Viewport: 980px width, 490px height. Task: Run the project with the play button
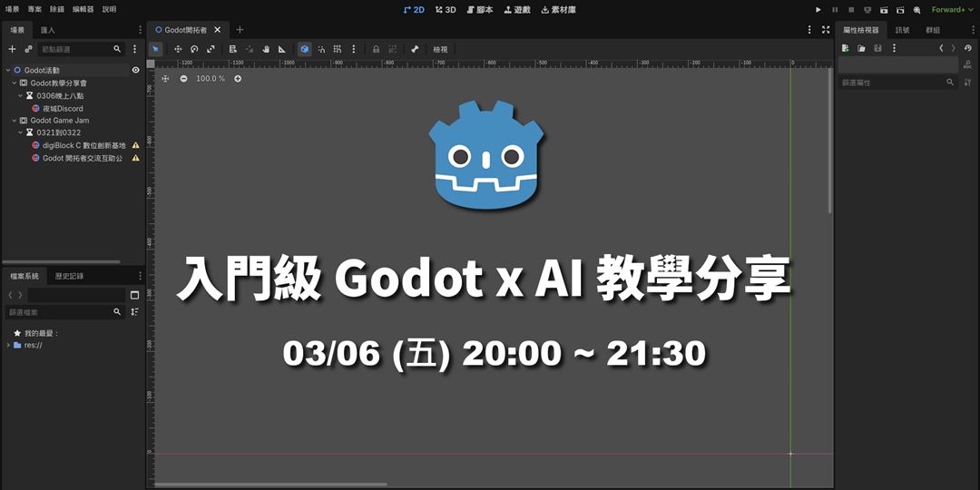(818, 10)
